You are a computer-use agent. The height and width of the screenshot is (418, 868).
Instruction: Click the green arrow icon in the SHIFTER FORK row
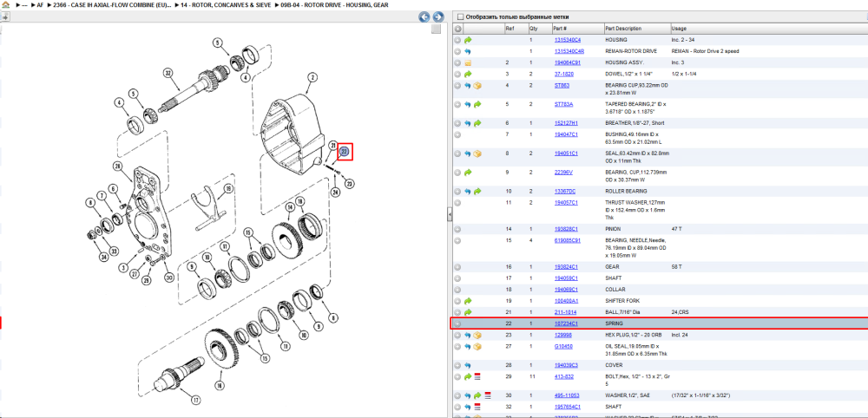point(469,301)
